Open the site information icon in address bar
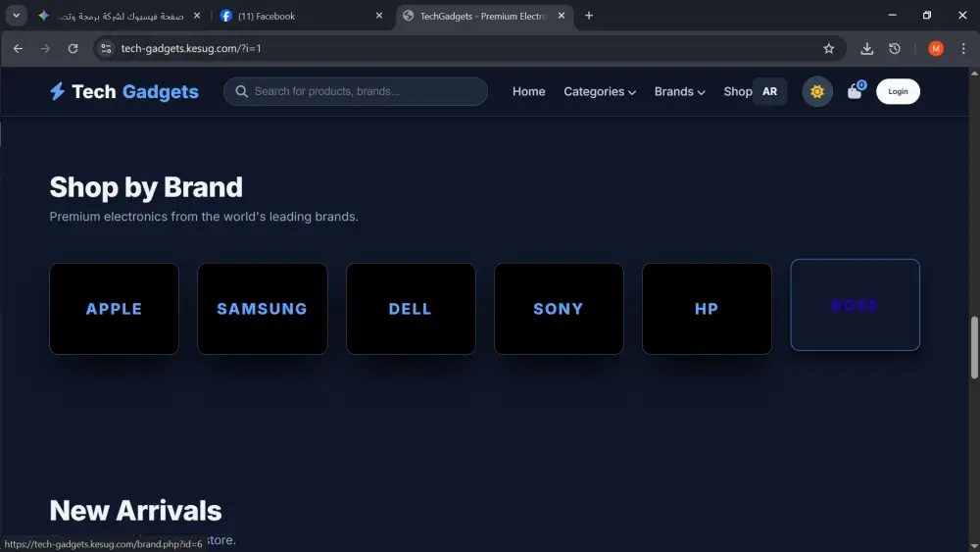Image resolution: width=980 pixels, height=552 pixels. click(106, 48)
